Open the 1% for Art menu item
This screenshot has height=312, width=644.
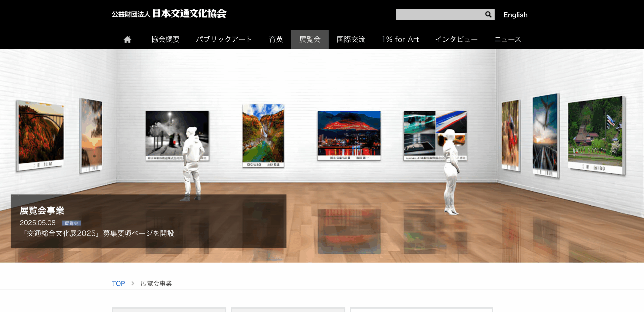coord(400,39)
